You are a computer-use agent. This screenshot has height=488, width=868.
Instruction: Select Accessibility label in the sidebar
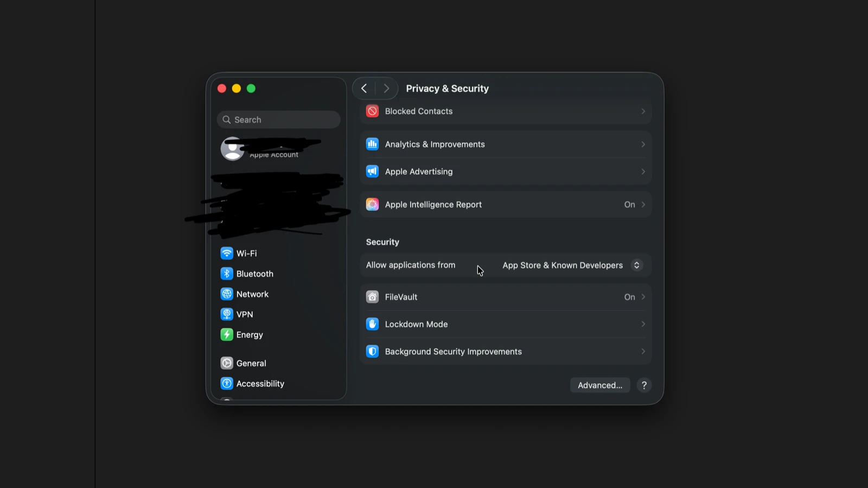pyautogui.click(x=260, y=384)
